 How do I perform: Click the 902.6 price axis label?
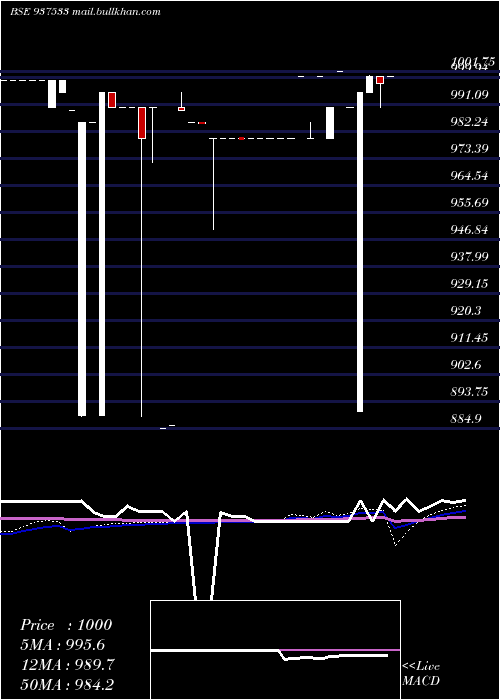(466, 365)
